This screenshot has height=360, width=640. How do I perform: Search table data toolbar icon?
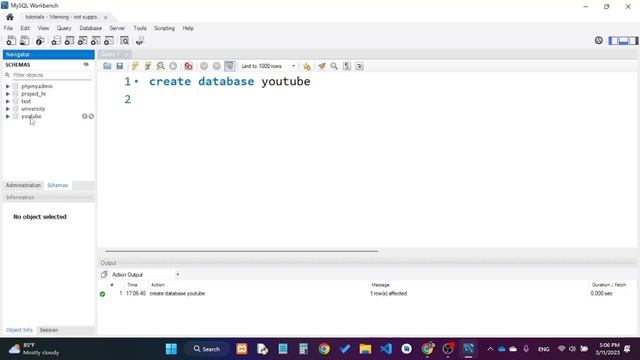[x=125, y=40]
